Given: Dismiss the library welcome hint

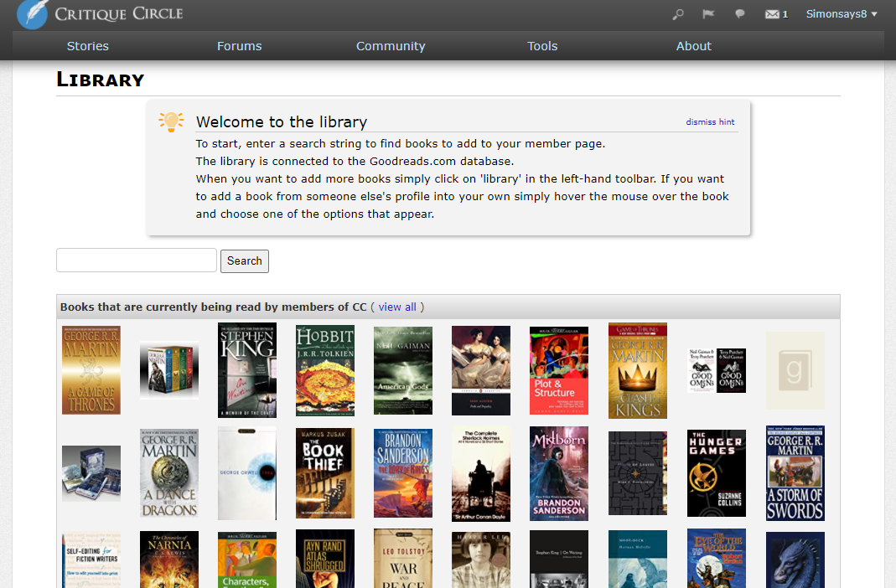Looking at the screenshot, I should coord(710,122).
